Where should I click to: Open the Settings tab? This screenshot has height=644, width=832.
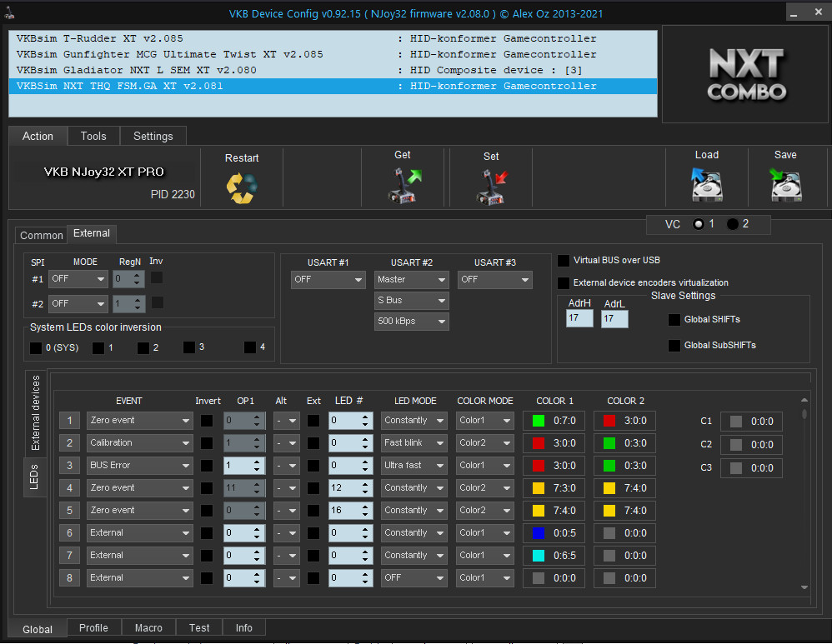(153, 137)
